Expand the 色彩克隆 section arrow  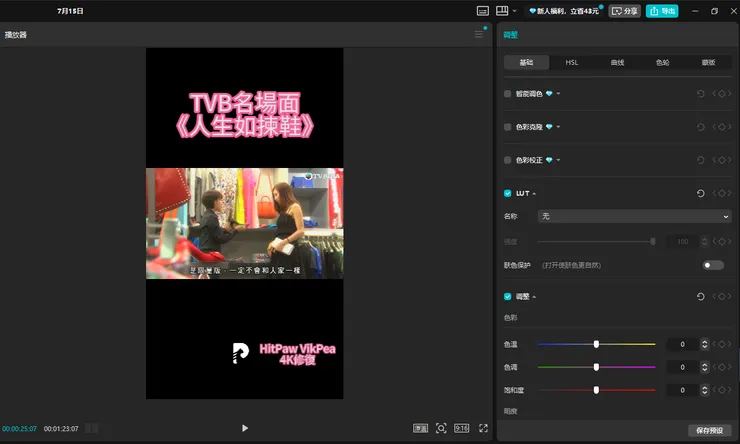point(558,127)
